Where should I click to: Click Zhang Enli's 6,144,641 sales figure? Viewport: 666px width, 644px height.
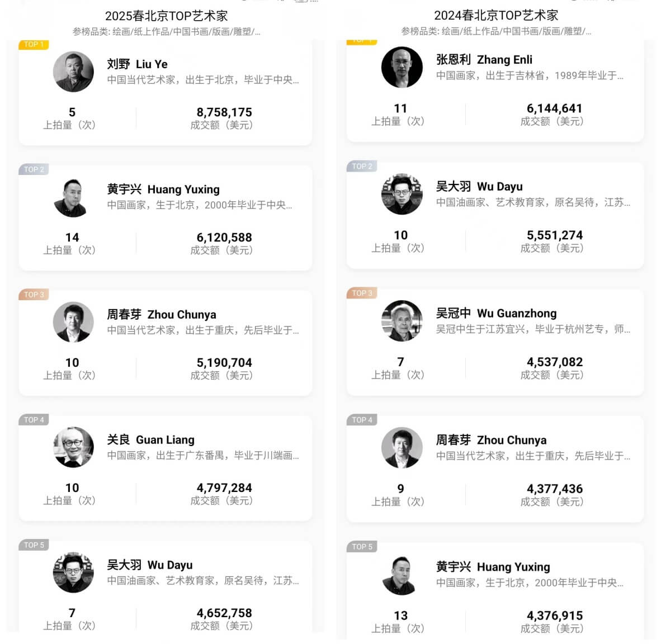tap(554, 108)
